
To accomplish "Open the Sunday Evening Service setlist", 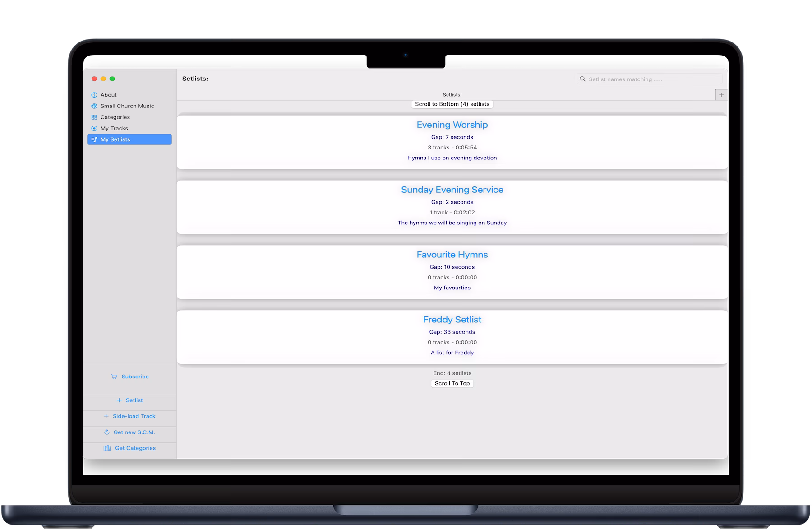I will pyautogui.click(x=452, y=190).
